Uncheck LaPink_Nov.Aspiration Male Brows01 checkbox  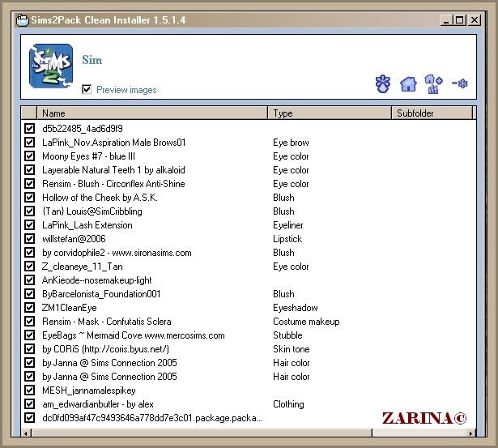pos(29,142)
